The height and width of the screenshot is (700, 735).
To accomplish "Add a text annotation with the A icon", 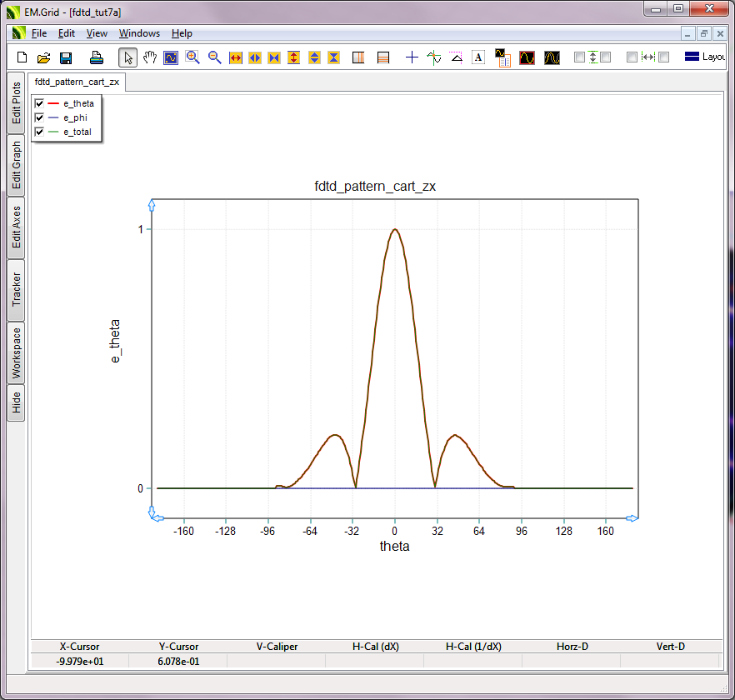I will click(x=478, y=57).
